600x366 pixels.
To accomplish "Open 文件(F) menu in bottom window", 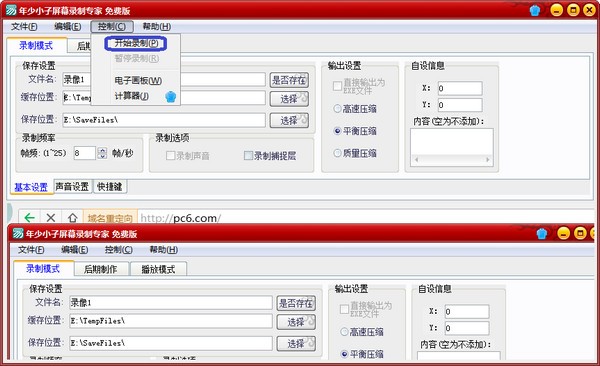I will (31, 250).
